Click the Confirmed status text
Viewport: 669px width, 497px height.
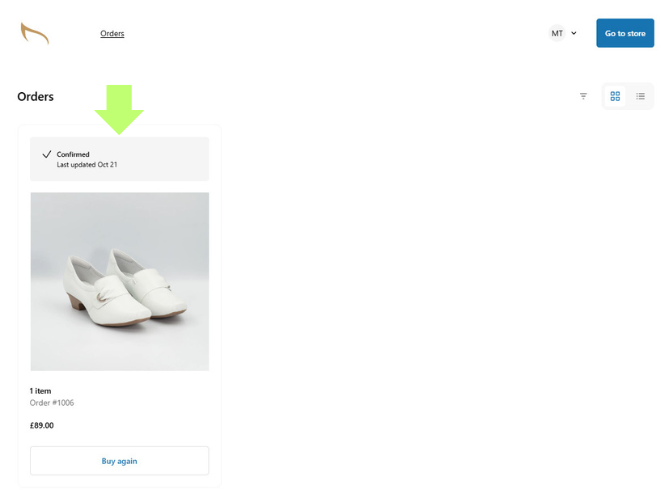point(73,155)
